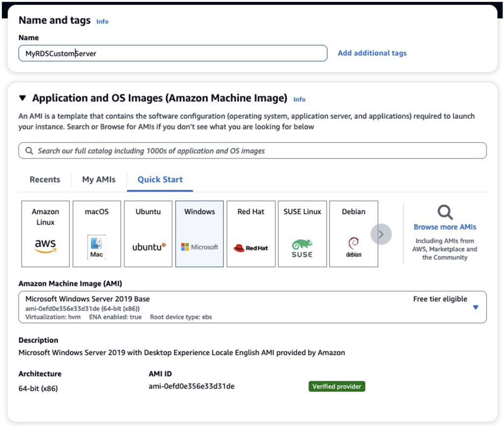
Task: Click the Browse more AMIs magnifier icon
Action: (445, 212)
